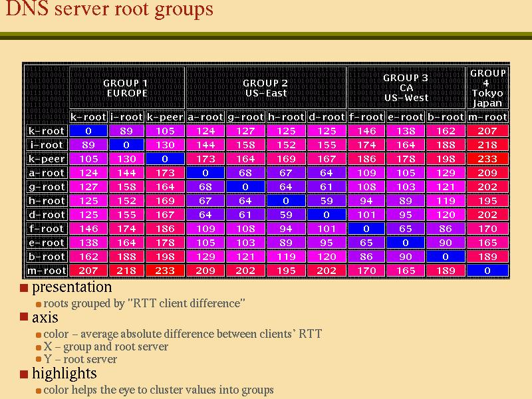Viewport: 532px width, 399px height.
Task: Select the 'presentation' bullet heading
Action: click(x=72, y=287)
